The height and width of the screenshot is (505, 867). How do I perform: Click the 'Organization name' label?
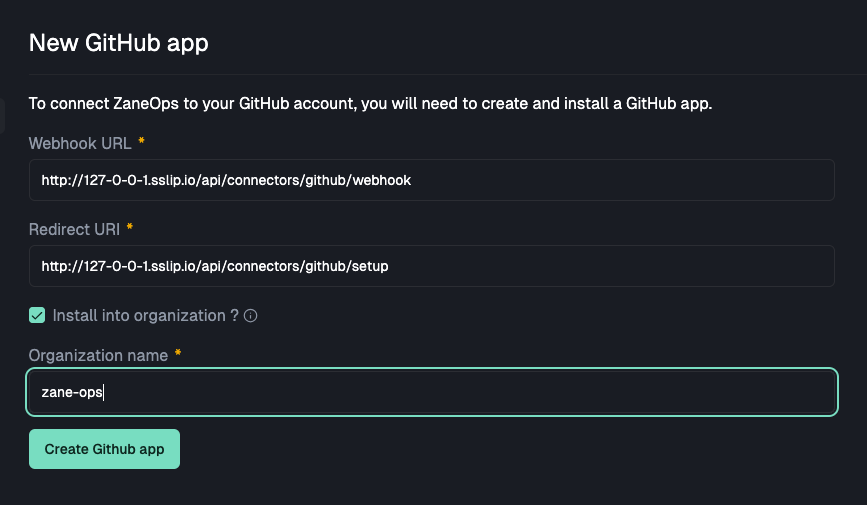[x=98, y=355]
